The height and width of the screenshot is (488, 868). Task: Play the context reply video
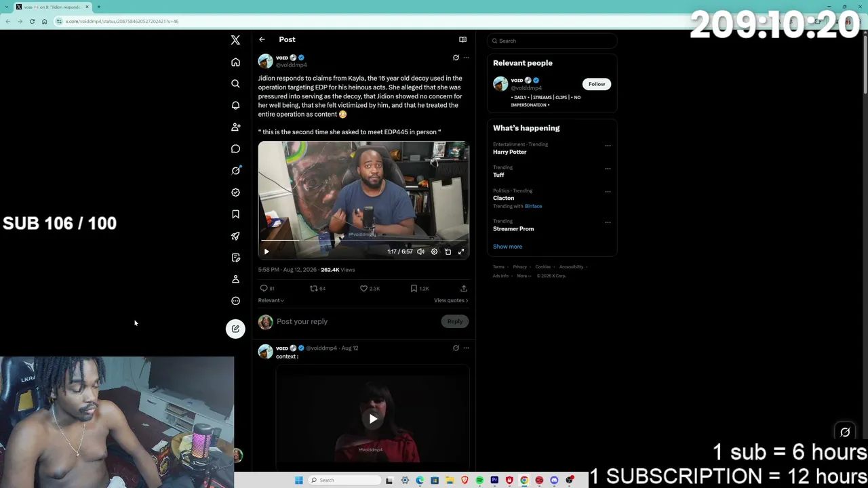click(373, 419)
